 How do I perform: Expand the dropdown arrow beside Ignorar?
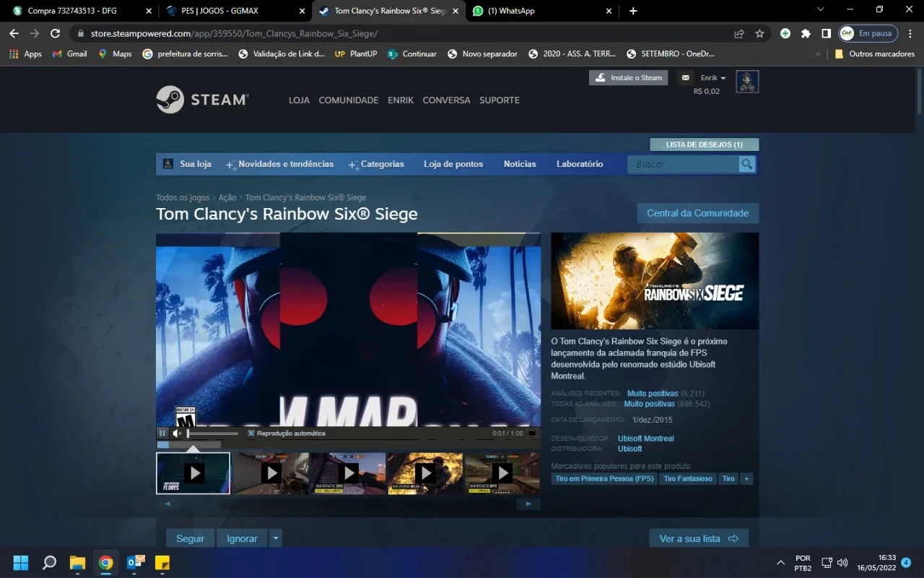[275, 538]
